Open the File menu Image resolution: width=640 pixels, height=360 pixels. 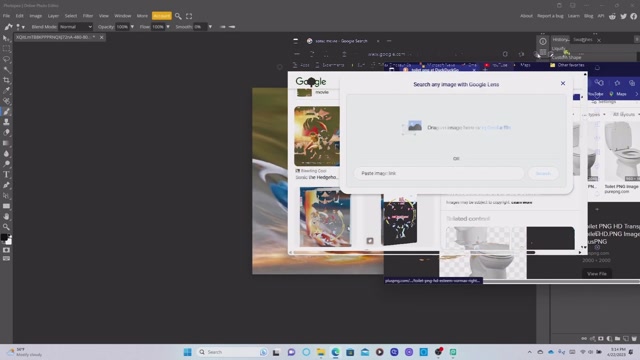click(6, 16)
